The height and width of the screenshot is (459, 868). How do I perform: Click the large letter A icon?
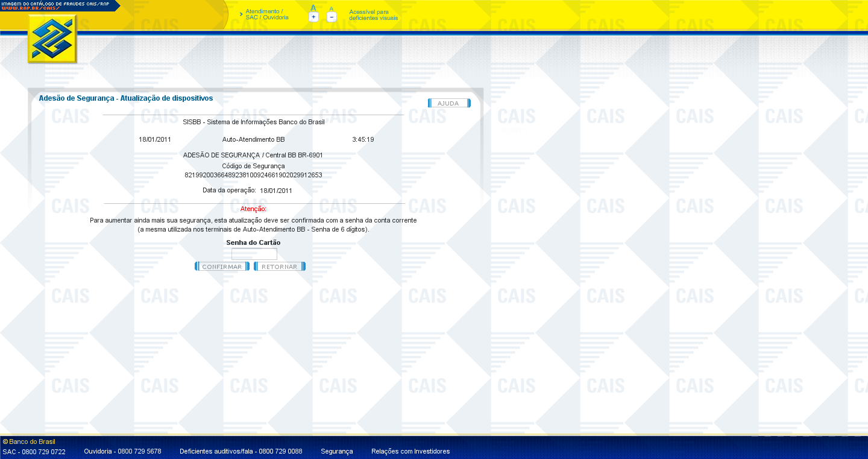313,8
